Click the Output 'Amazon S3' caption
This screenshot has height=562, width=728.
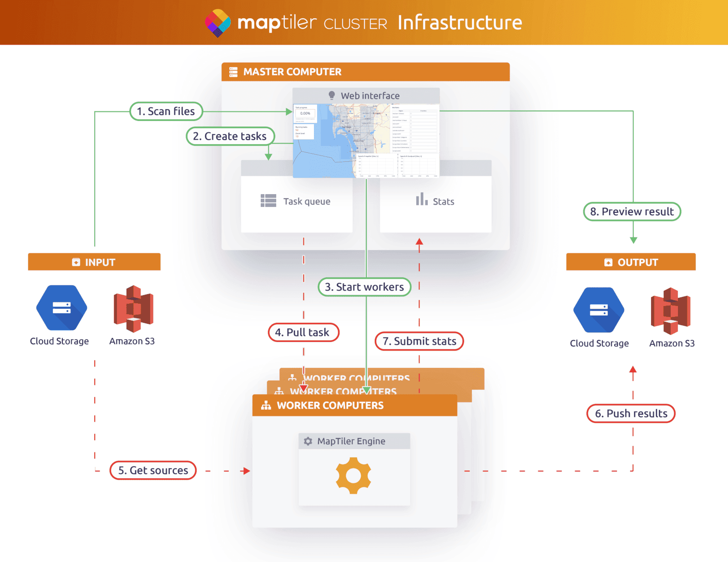click(x=672, y=343)
